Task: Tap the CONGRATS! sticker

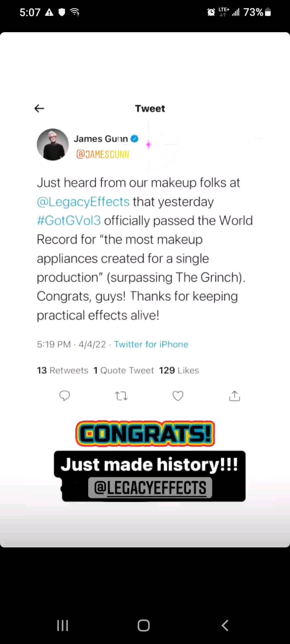Action: click(x=145, y=434)
